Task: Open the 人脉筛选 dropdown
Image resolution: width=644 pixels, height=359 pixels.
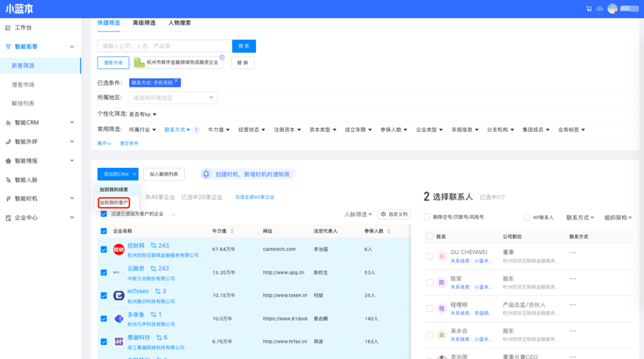Action: click(359, 214)
